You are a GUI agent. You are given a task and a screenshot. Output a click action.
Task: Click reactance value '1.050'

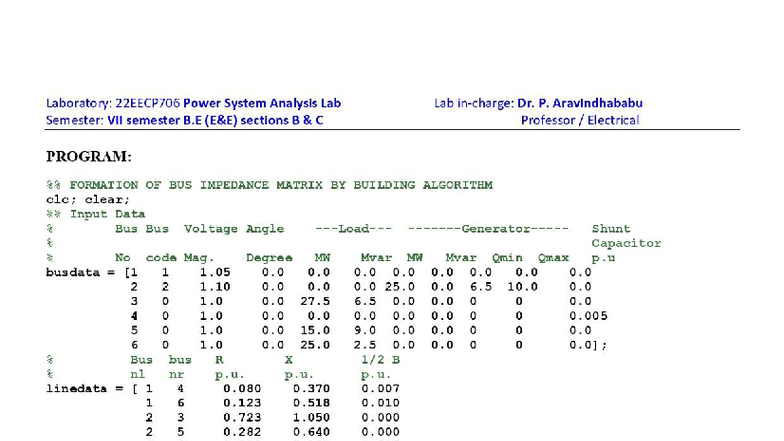[312, 418]
